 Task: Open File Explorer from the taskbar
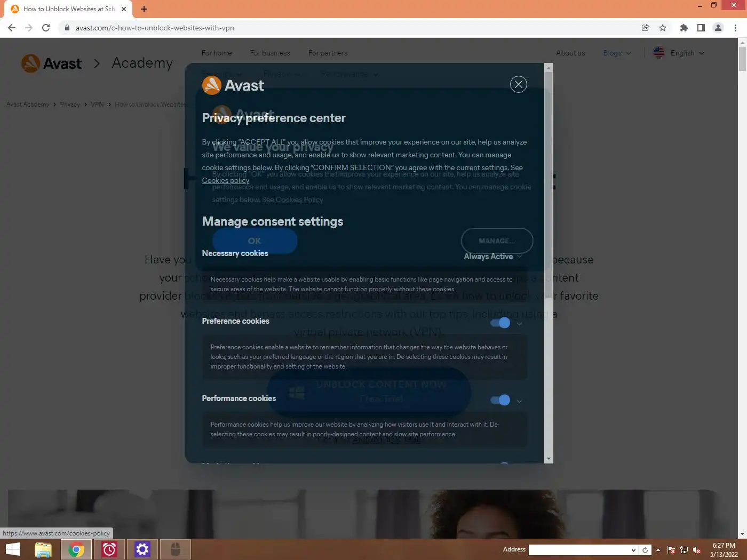(43, 549)
